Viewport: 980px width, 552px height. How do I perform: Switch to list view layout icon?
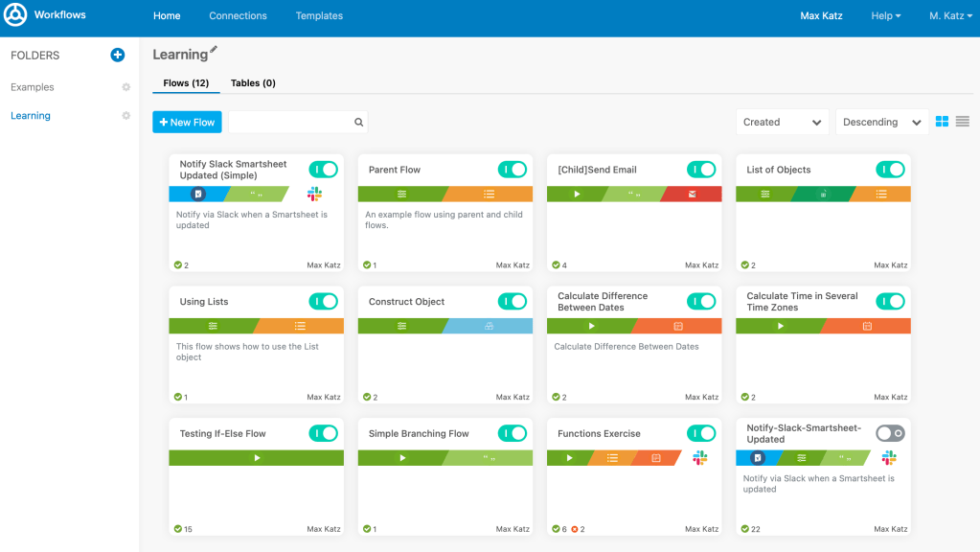coord(962,122)
